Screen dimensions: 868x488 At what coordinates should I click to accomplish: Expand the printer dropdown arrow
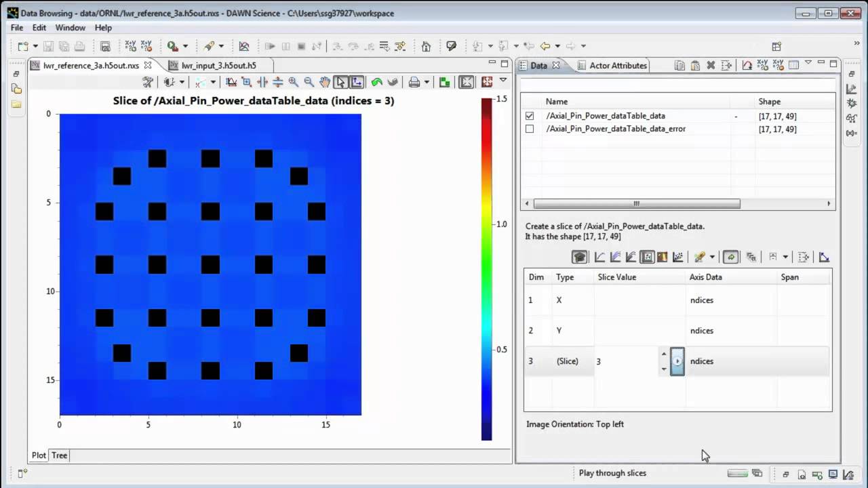427,82
